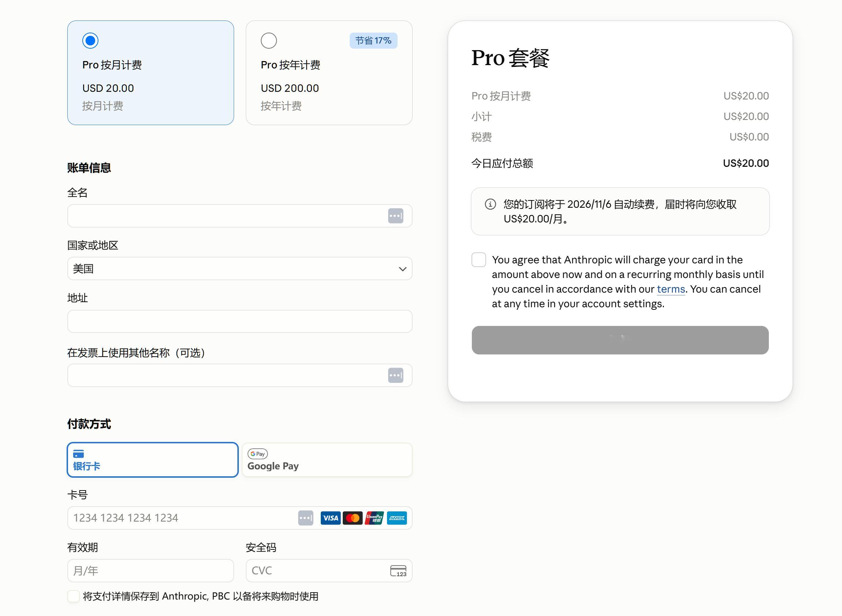Focus the 卡号 card number field

(240, 518)
